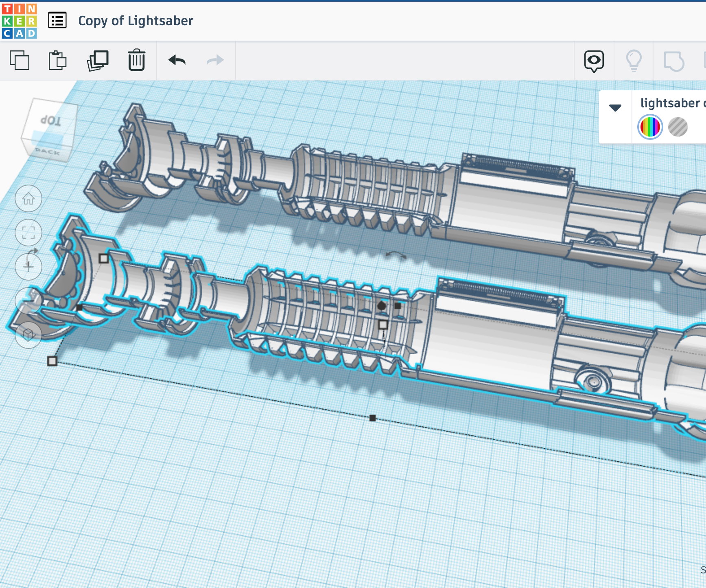Zoom out with the minus button
706x588 pixels.
(x=28, y=301)
